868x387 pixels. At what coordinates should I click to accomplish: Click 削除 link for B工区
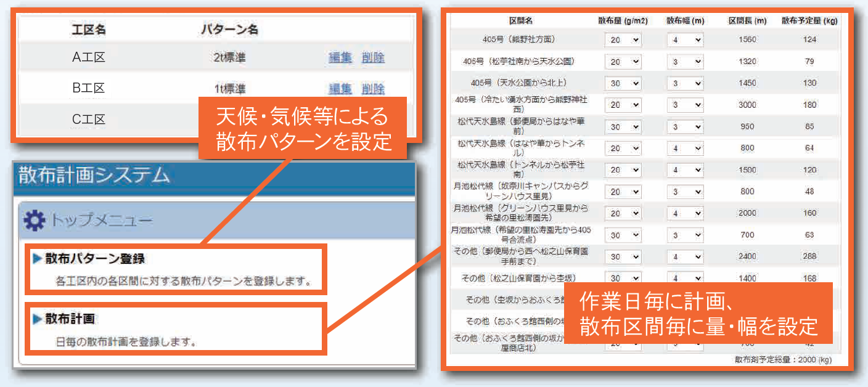[373, 89]
